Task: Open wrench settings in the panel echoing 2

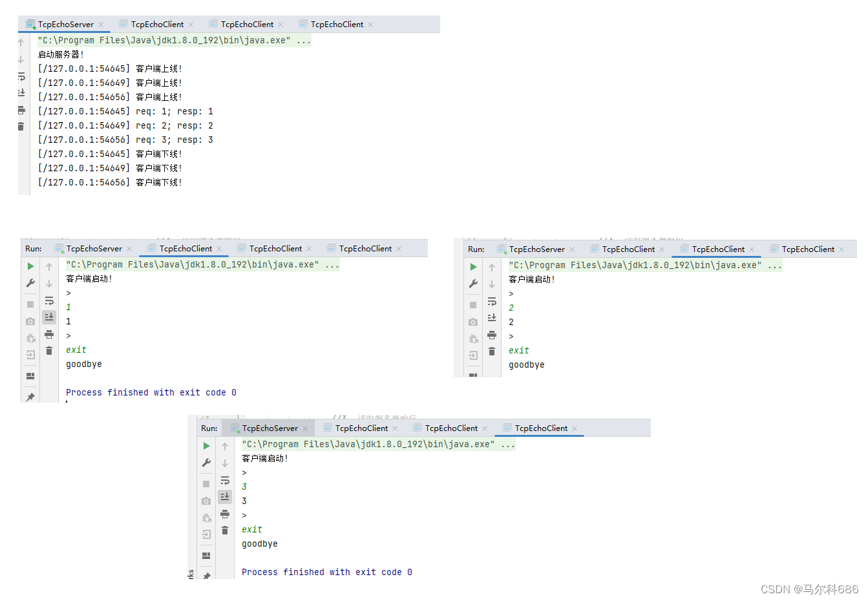Action: (x=473, y=284)
